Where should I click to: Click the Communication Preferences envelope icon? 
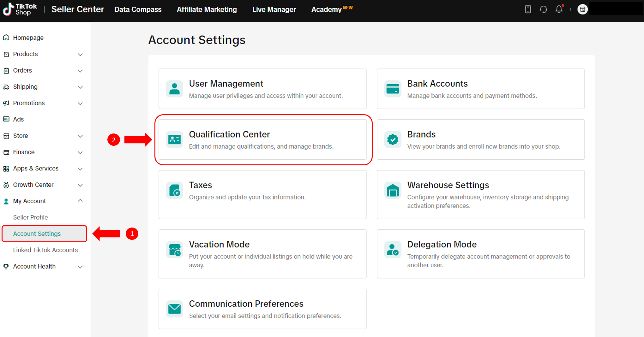(x=174, y=309)
